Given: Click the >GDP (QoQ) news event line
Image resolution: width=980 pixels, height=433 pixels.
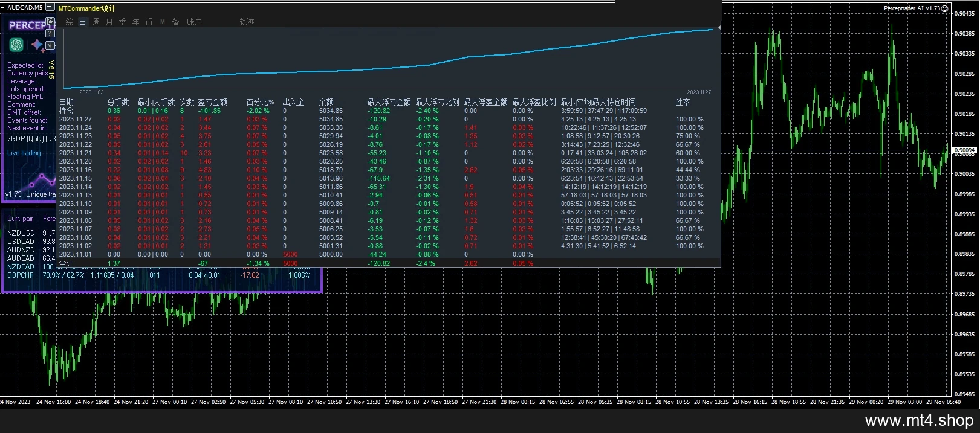Looking at the screenshot, I should [x=31, y=139].
